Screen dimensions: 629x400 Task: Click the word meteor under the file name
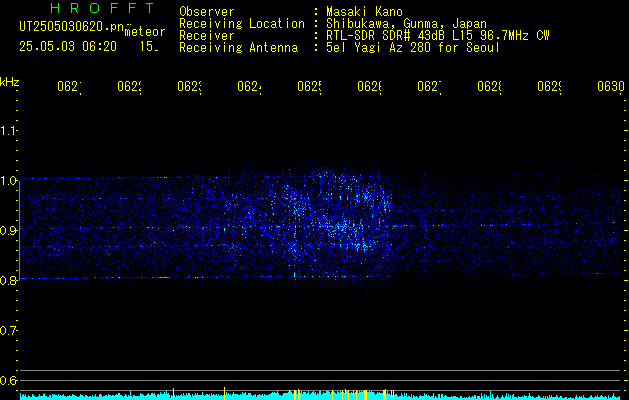click(145, 32)
